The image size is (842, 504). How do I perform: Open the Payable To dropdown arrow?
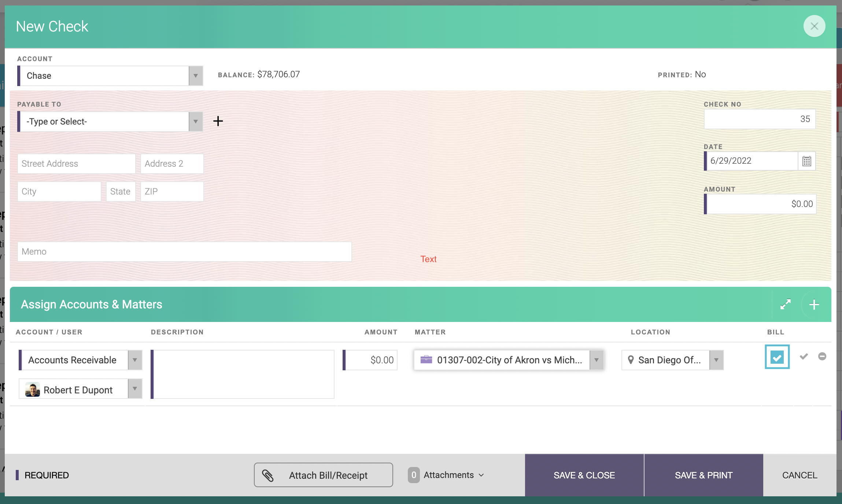point(196,122)
